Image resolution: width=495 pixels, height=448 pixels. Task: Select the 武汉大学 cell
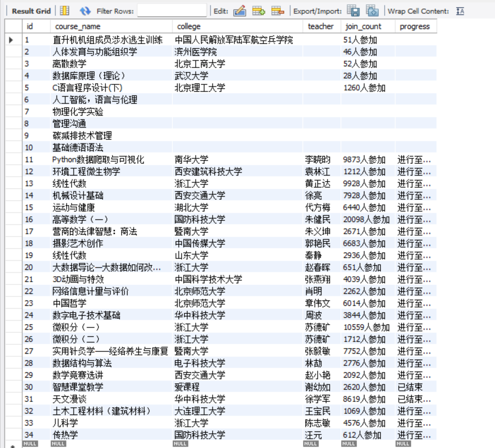238,76
